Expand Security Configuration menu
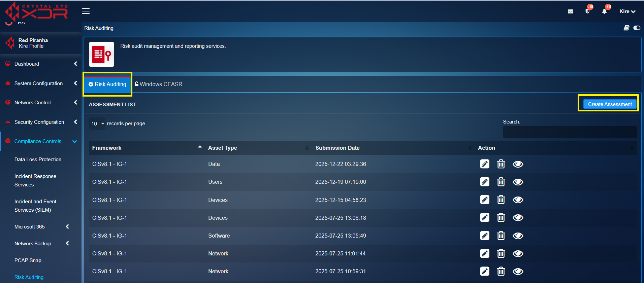644x283 pixels. point(41,122)
